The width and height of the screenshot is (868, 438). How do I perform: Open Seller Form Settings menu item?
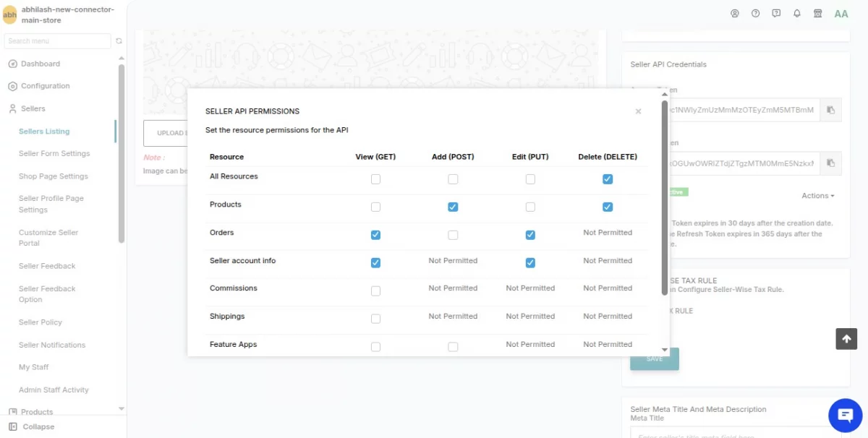tap(54, 153)
